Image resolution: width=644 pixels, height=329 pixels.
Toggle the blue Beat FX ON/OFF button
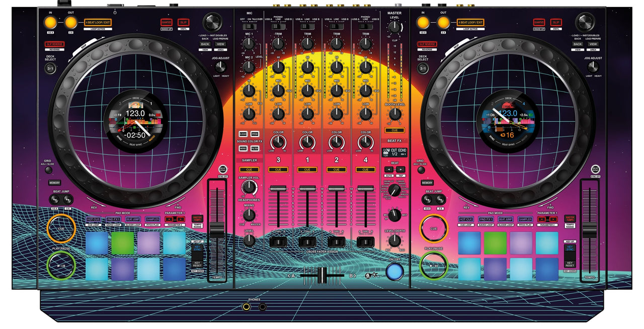(x=394, y=272)
